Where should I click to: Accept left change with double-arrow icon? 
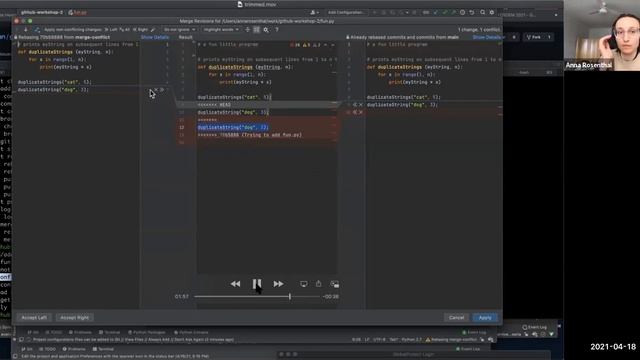click(x=162, y=90)
